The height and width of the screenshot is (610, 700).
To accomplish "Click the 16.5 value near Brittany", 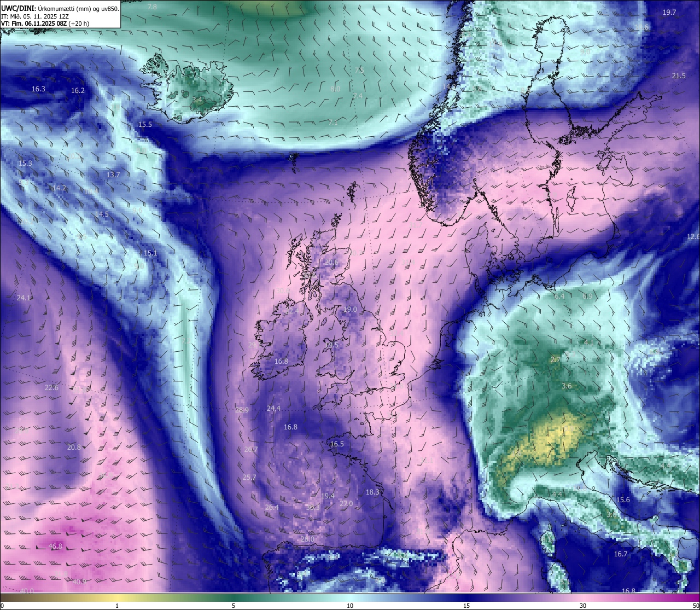I will click(x=337, y=444).
